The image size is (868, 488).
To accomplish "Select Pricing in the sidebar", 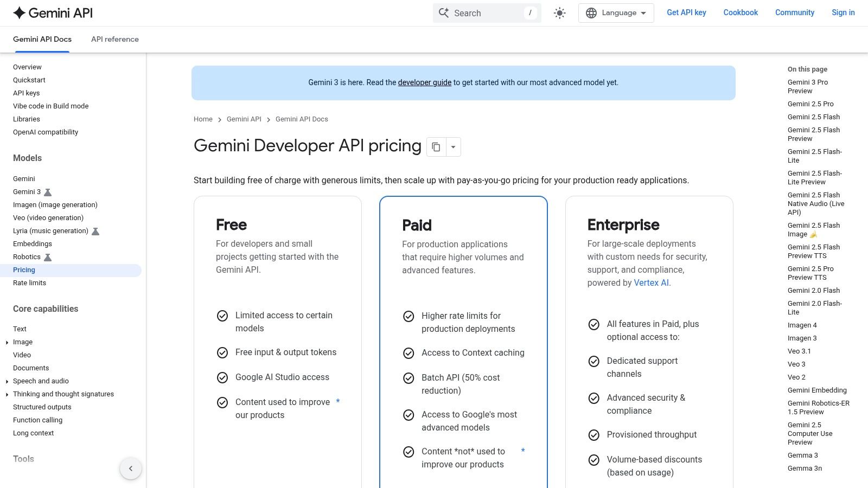I will pos(71,270).
